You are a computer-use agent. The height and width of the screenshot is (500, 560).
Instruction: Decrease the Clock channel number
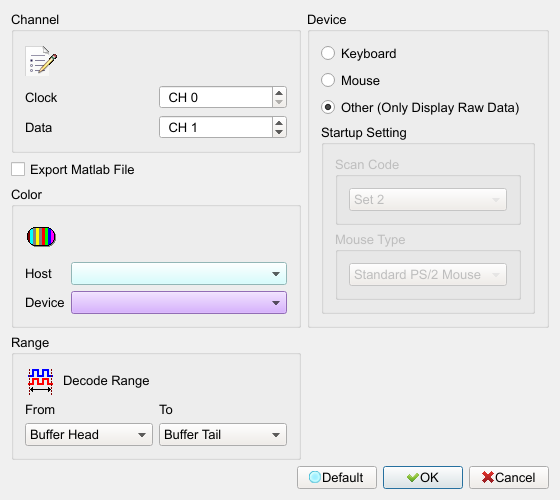click(x=279, y=102)
